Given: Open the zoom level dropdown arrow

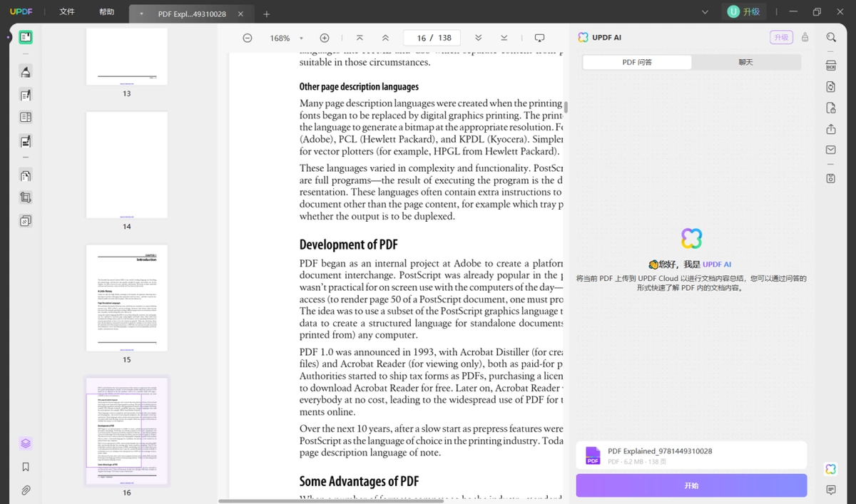Looking at the screenshot, I should click(x=301, y=38).
